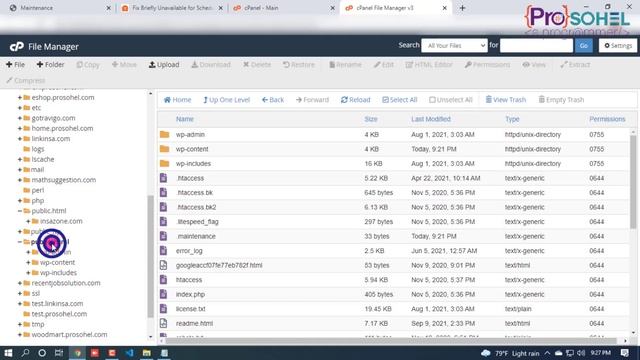This screenshot has width=640, height=360.
Task: Sort file list by Name column
Action: (x=184, y=119)
